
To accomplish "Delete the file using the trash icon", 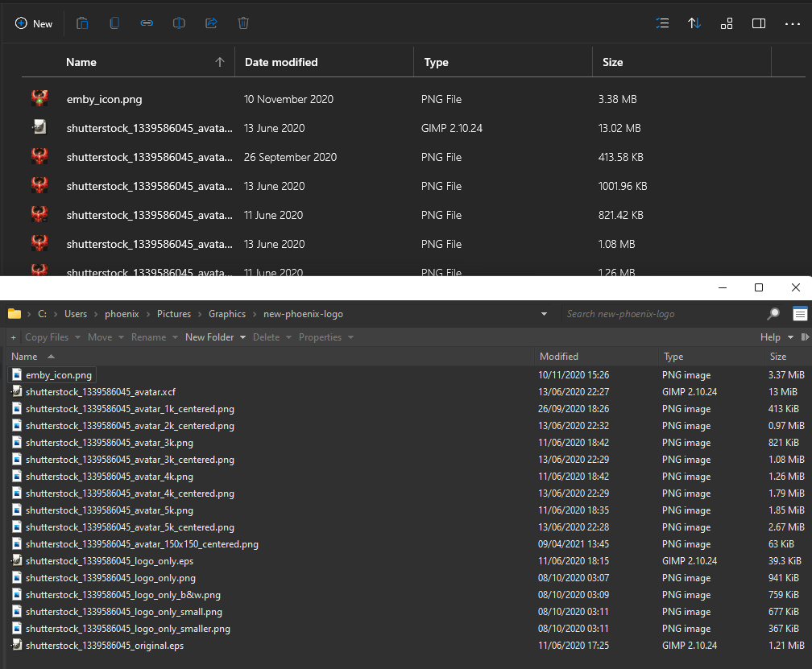I will 243,23.
